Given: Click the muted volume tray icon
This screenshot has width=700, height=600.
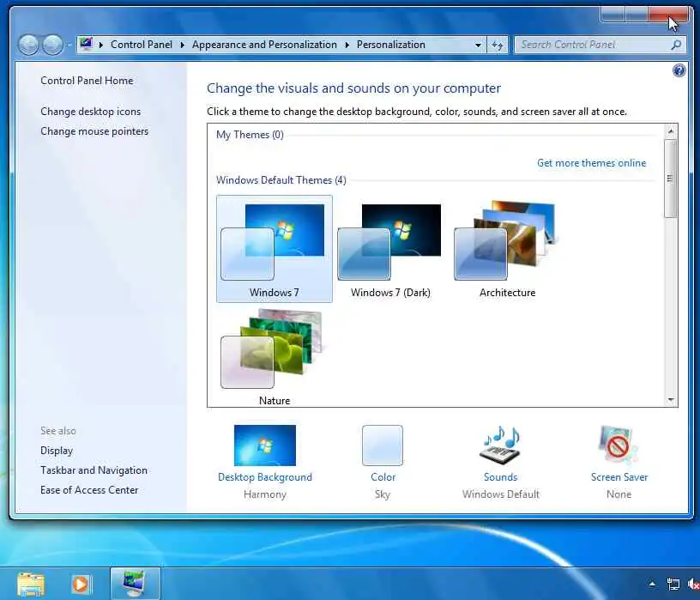Looking at the screenshot, I should pos(693,584).
